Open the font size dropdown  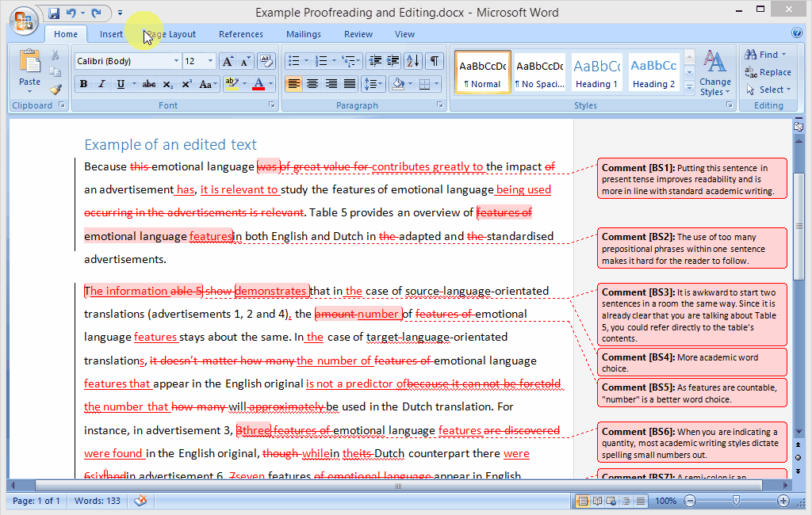tap(209, 60)
